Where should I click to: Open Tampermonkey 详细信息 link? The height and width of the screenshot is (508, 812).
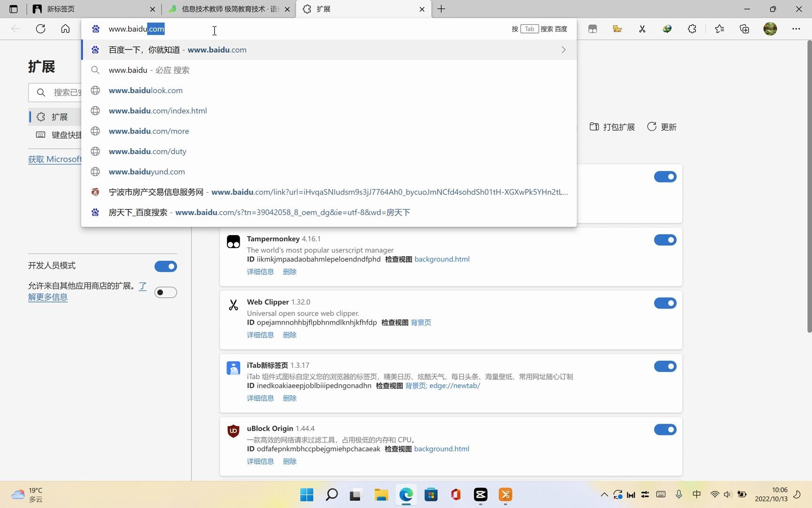click(260, 272)
